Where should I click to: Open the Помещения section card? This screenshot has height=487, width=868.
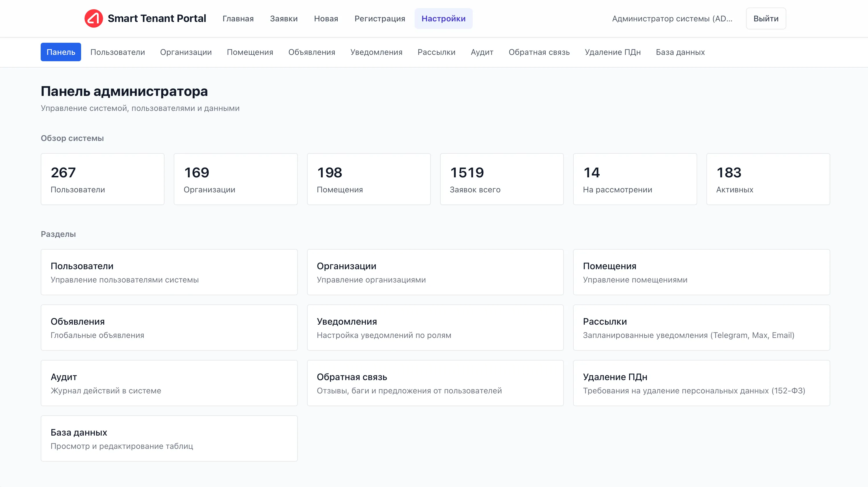[x=701, y=272]
